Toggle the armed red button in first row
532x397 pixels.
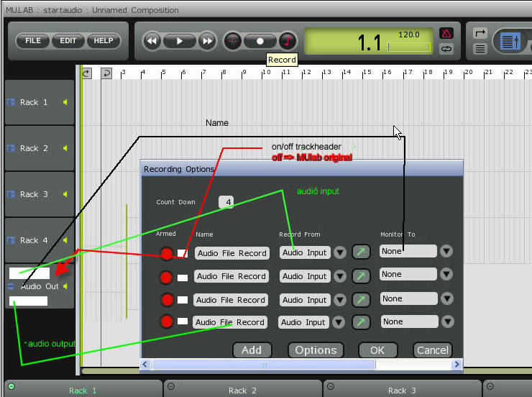pos(167,253)
